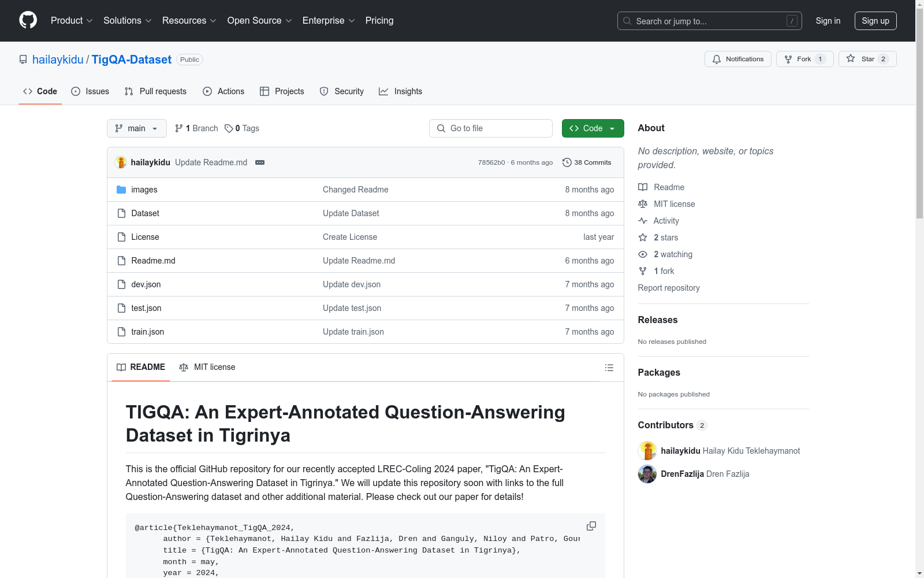Click hailaykidu avatar in commit header
The width and height of the screenshot is (924, 578).
[x=121, y=162]
